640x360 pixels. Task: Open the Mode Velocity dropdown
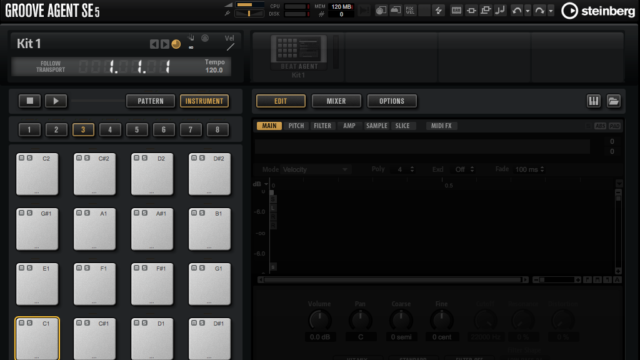tap(315, 169)
